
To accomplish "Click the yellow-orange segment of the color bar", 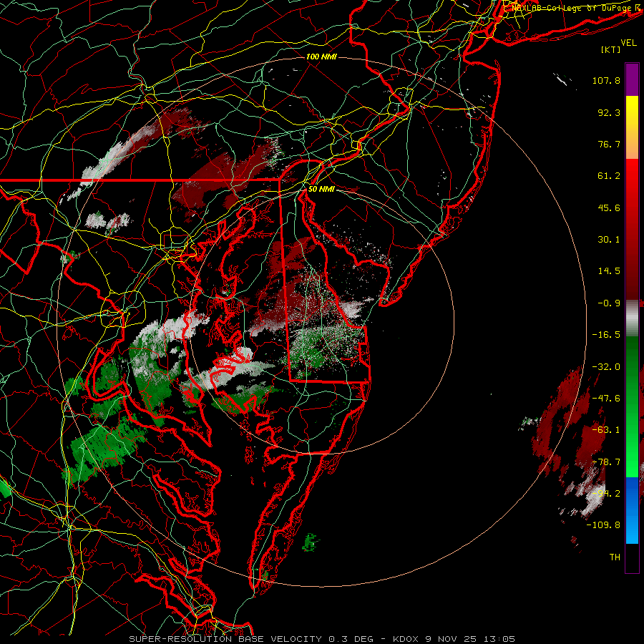I will [x=632, y=127].
